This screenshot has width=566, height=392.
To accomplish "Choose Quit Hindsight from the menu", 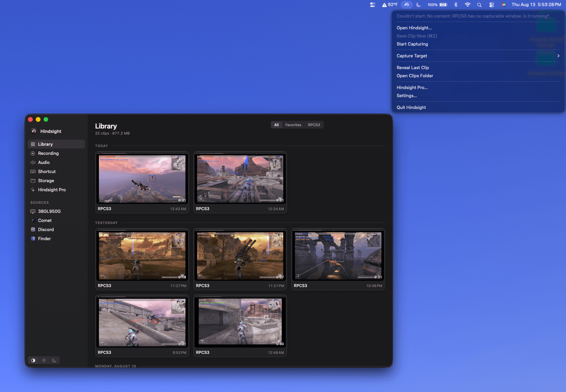I will pos(478,108).
